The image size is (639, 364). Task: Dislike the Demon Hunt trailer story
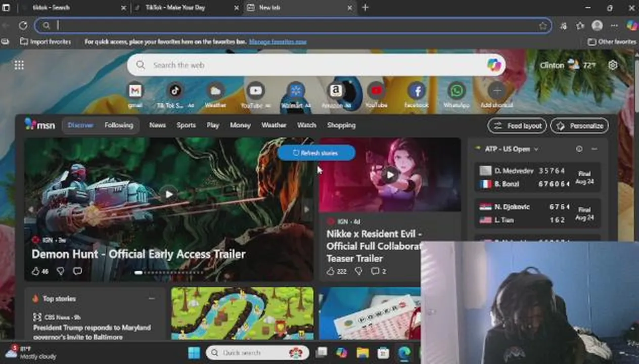(60, 271)
